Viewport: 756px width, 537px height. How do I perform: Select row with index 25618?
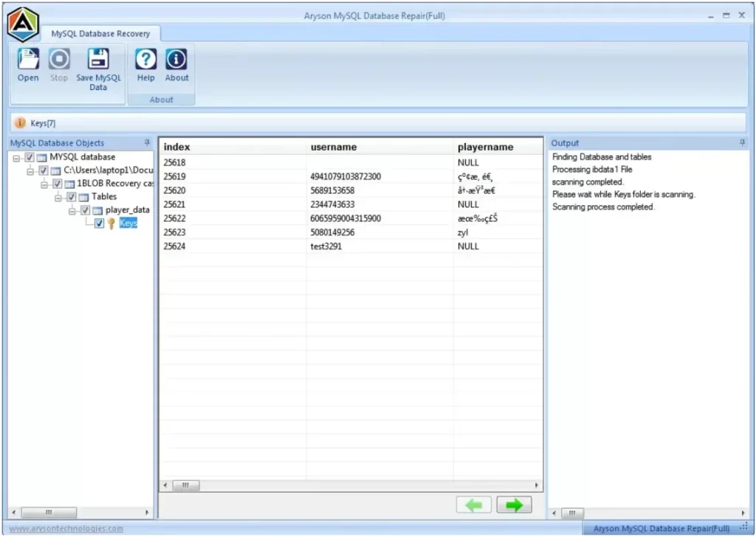[x=351, y=162]
